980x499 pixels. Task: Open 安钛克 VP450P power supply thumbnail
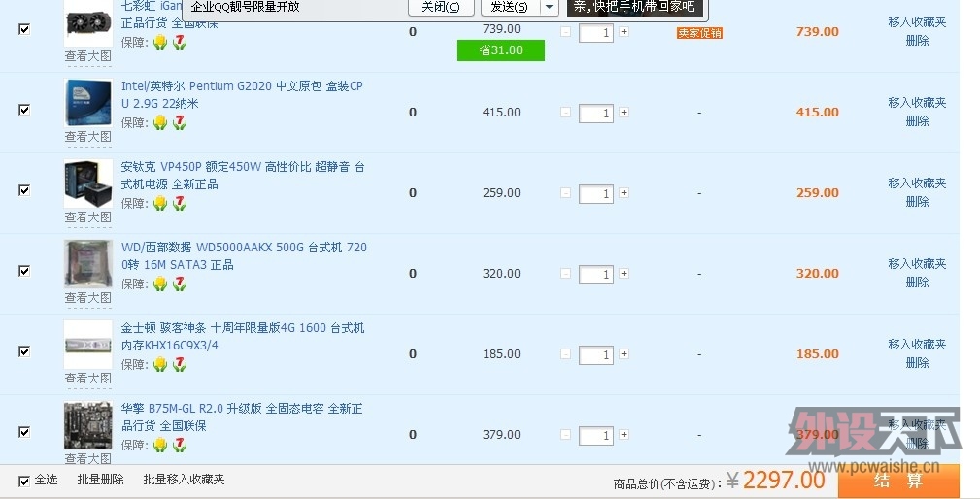click(x=88, y=183)
